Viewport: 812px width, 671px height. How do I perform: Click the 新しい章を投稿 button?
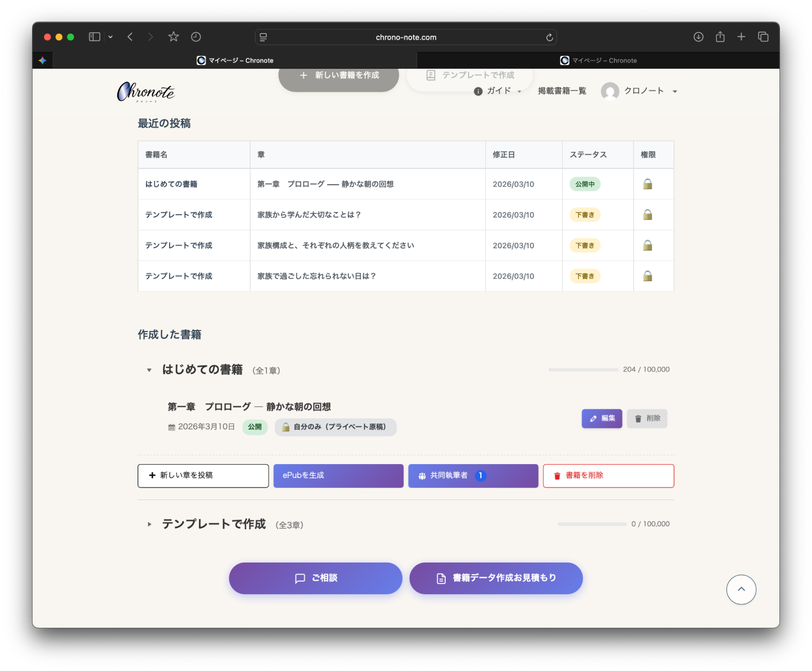click(x=203, y=476)
